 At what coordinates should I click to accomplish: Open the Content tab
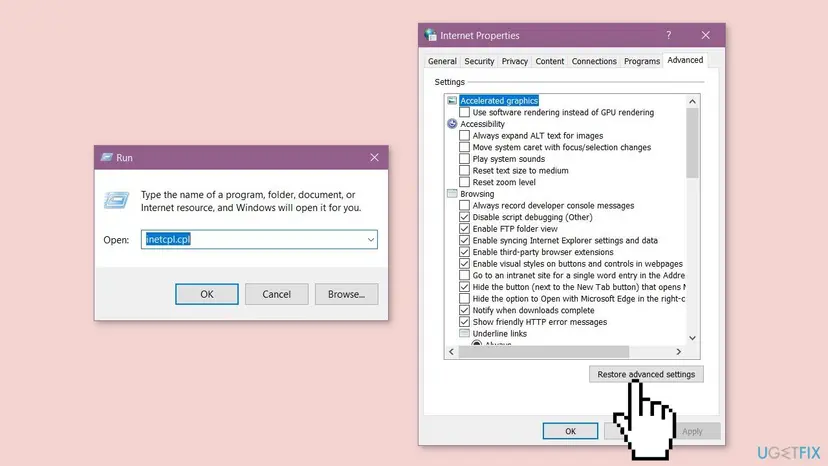click(x=549, y=61)
